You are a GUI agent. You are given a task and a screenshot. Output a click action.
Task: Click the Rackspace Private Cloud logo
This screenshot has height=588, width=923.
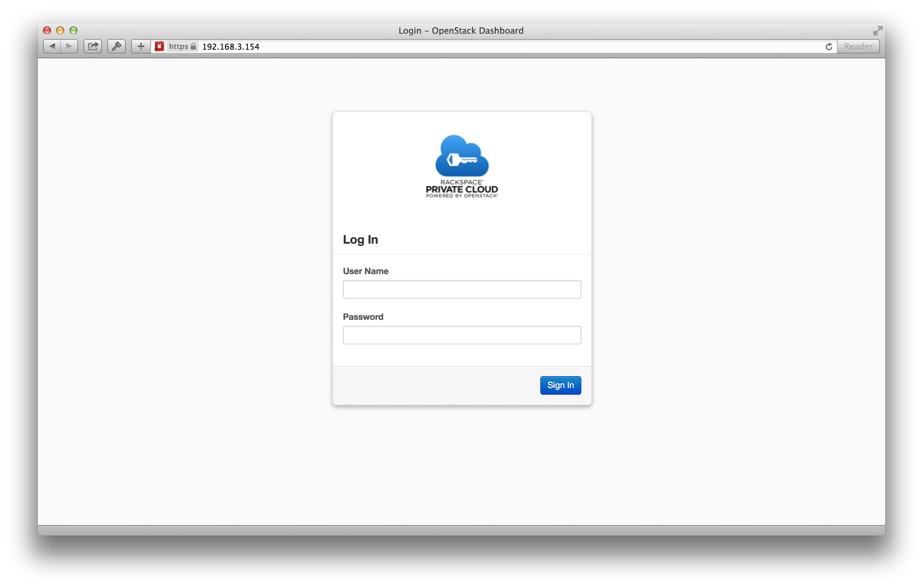[x=462, y=166]
